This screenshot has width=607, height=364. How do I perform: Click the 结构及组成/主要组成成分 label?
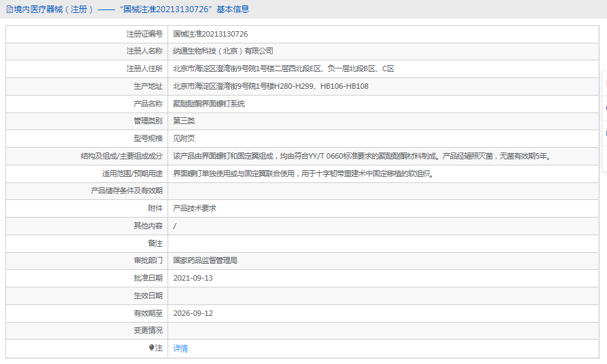coord(121,157)
